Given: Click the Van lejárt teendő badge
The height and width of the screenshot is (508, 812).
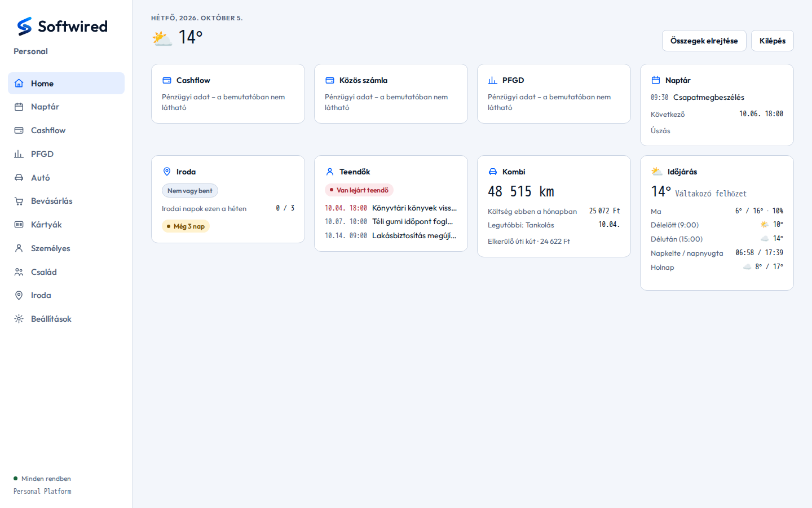Looking at the screenshot, I should (359, 190).
